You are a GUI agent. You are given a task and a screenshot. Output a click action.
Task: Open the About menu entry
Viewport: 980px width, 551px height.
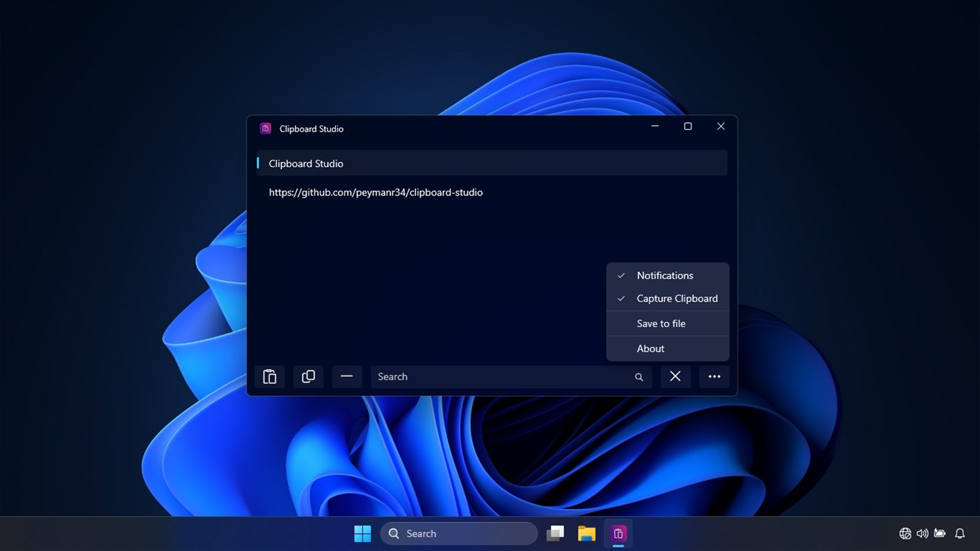pos(668,349)
